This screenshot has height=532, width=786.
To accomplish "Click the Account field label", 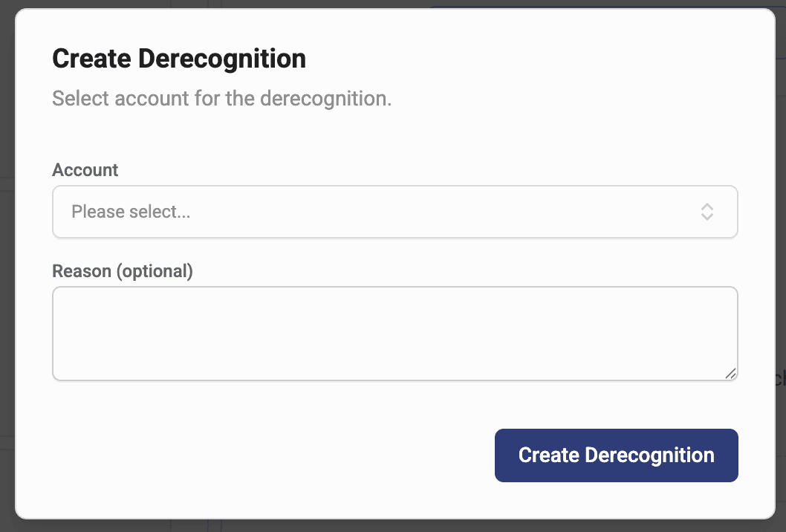I will click(x=85, y=170).
